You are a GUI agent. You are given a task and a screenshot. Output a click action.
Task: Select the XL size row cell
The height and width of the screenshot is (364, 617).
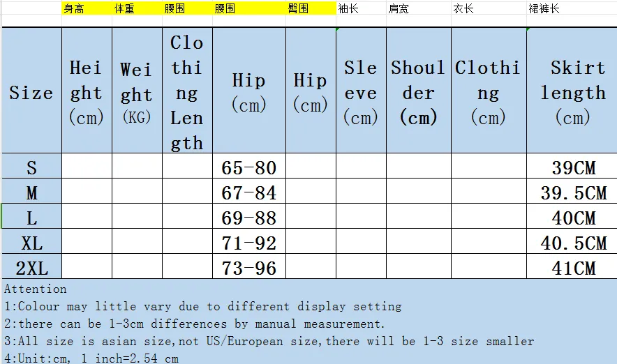[x=31, y=243]
